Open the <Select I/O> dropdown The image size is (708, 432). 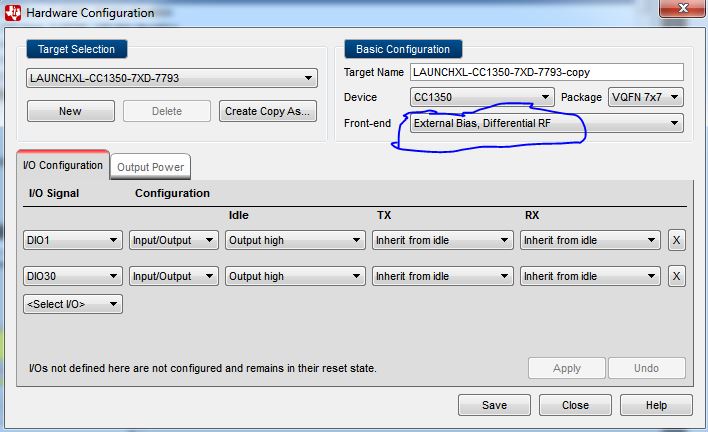point(73,304)
